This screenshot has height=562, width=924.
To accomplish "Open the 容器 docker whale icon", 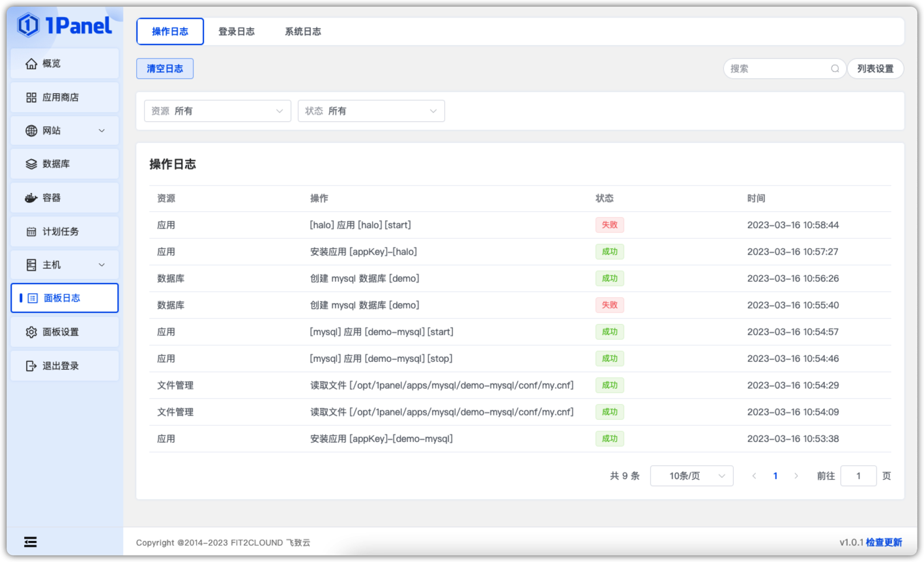I will pyautogui.click(x=31, y=198).
